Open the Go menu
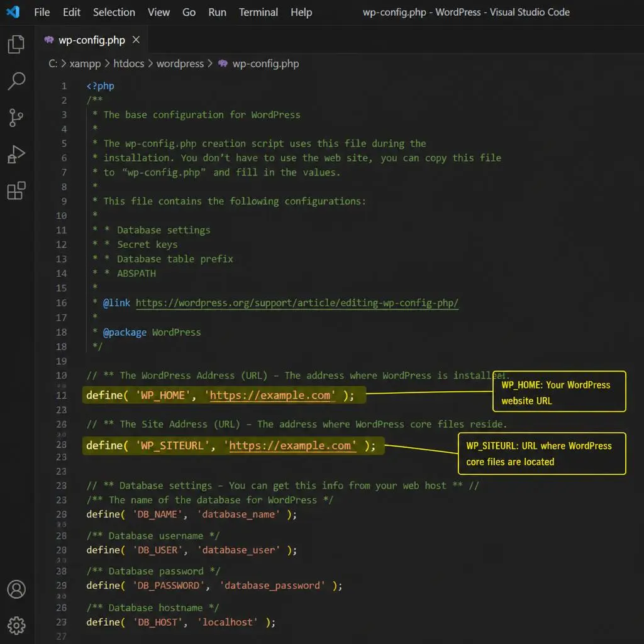Image resolution: width=644 pixels, height=644 pixels. 189,13
